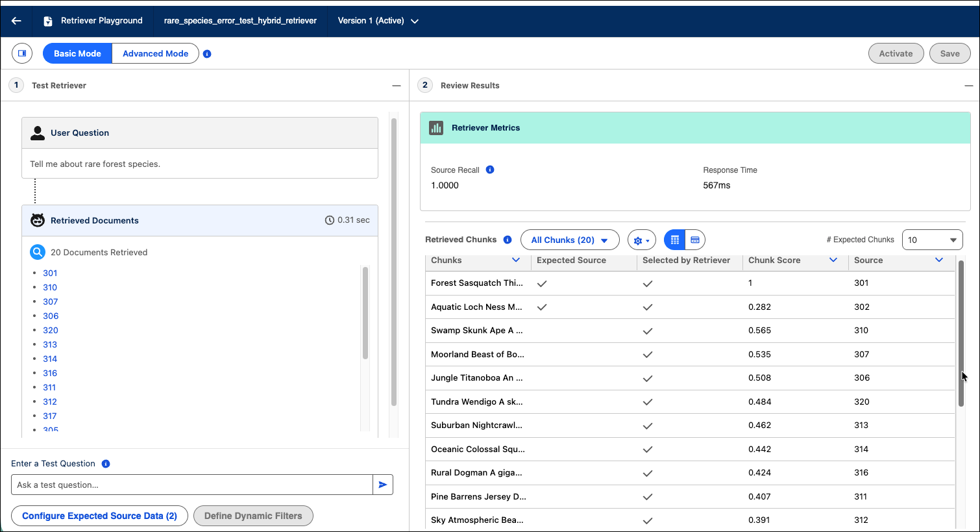Switch to Basic Mode

tap(77, 53)
